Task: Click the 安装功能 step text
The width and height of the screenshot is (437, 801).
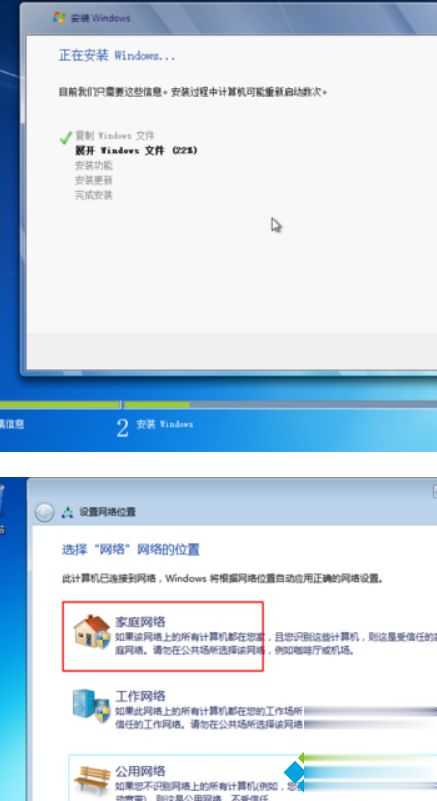Action: click(94, 165)
